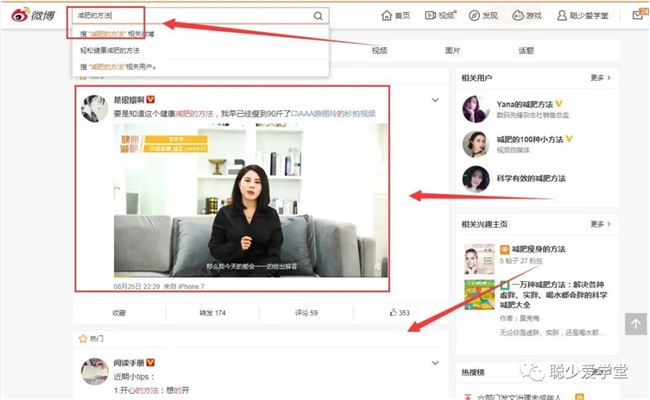Open user Yana的减肥方法

(x=525, y=104)
